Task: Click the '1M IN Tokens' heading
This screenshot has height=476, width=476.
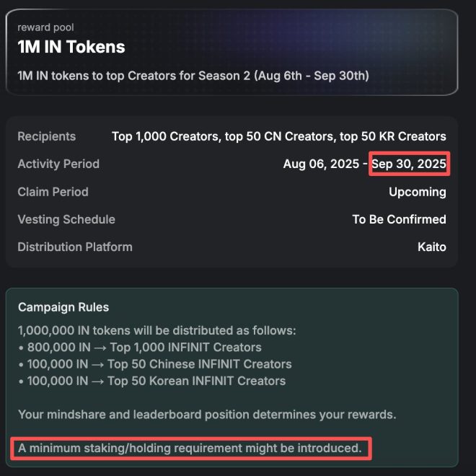Action: tap(71, 47)
